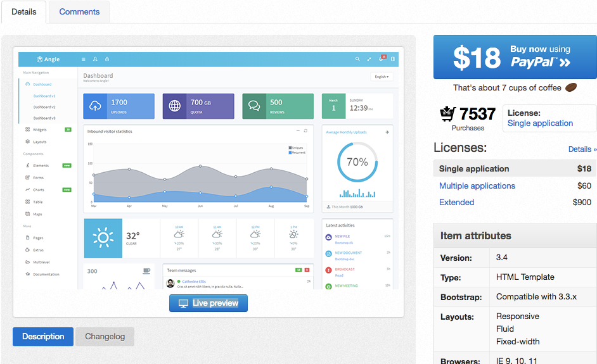The image size is (597, 364).
Task: Open Forms in preview sidebar
Action: [x=38, y=178]
